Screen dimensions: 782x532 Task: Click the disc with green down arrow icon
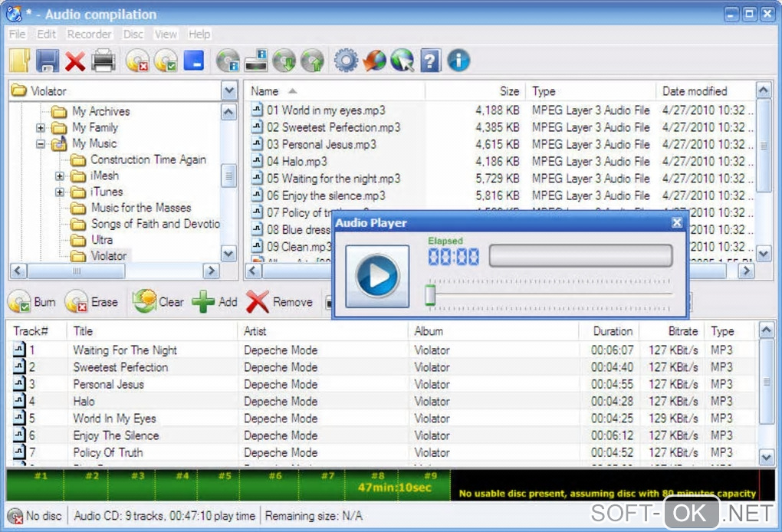tap(284, 61)
